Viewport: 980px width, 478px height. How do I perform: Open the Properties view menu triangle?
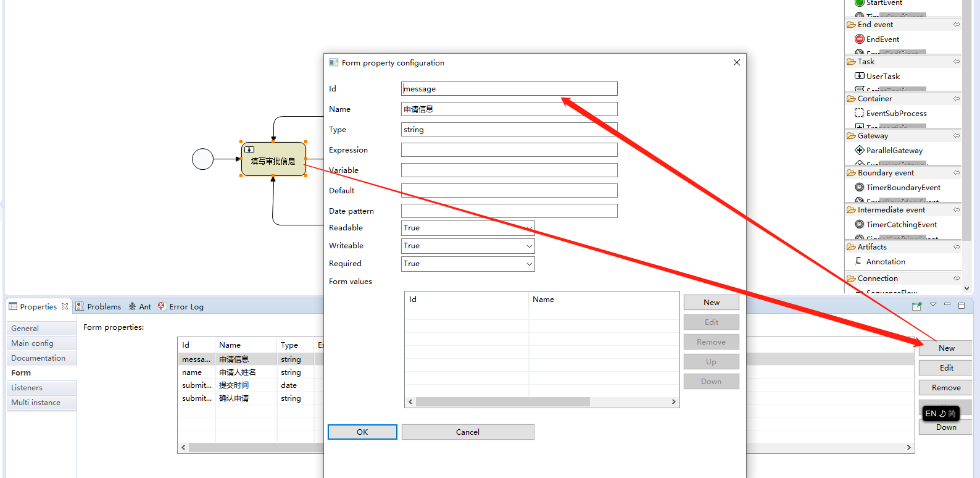pyautogui.click(x=933, y=305)
